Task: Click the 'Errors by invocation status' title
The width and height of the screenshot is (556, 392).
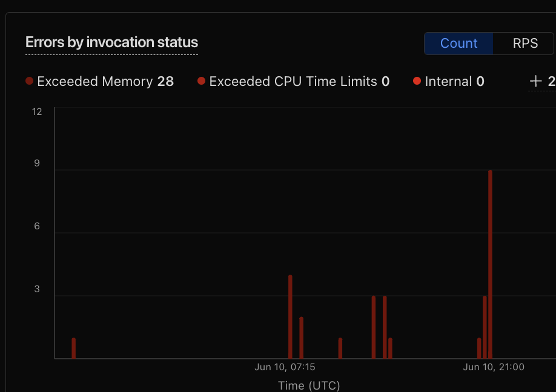Action: tap(111, 42)
